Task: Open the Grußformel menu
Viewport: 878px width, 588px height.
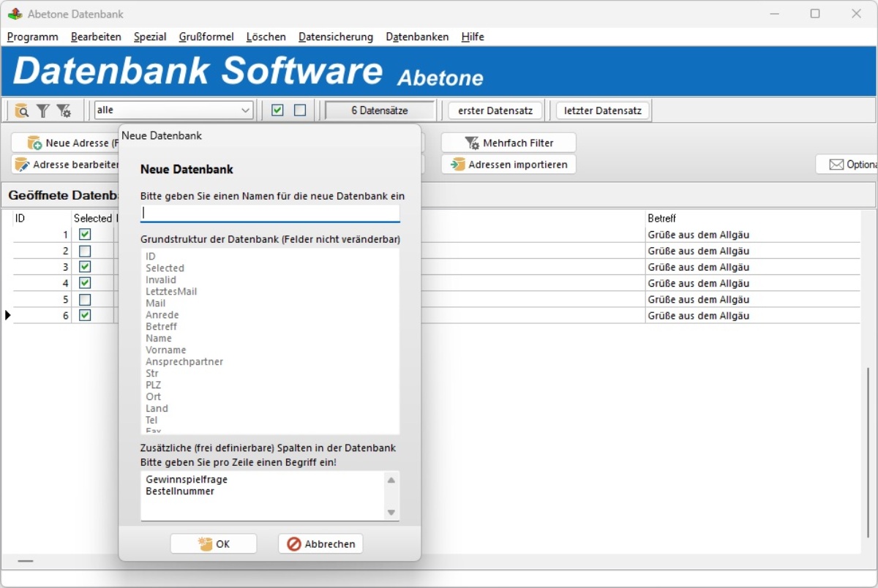Action: tap(206, 37)
